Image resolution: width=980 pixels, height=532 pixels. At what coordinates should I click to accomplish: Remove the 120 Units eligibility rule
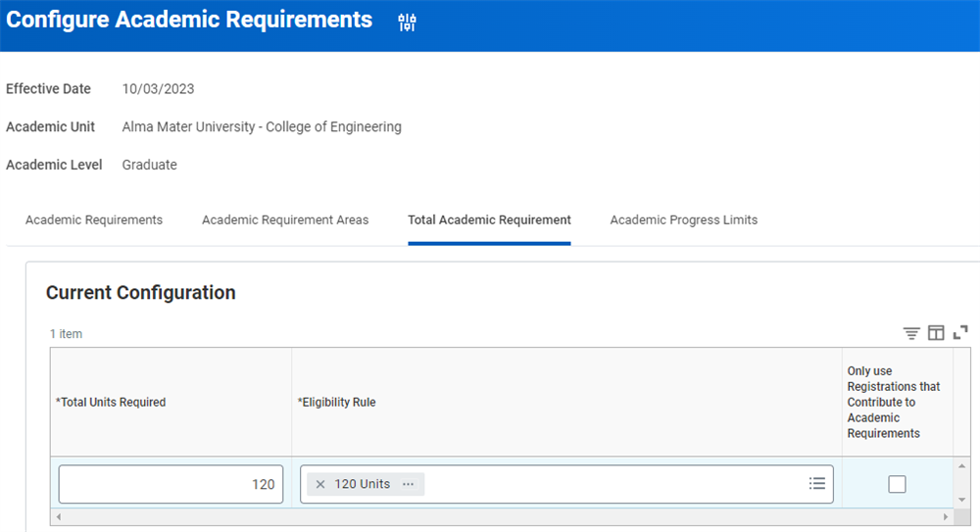[320, 484]
